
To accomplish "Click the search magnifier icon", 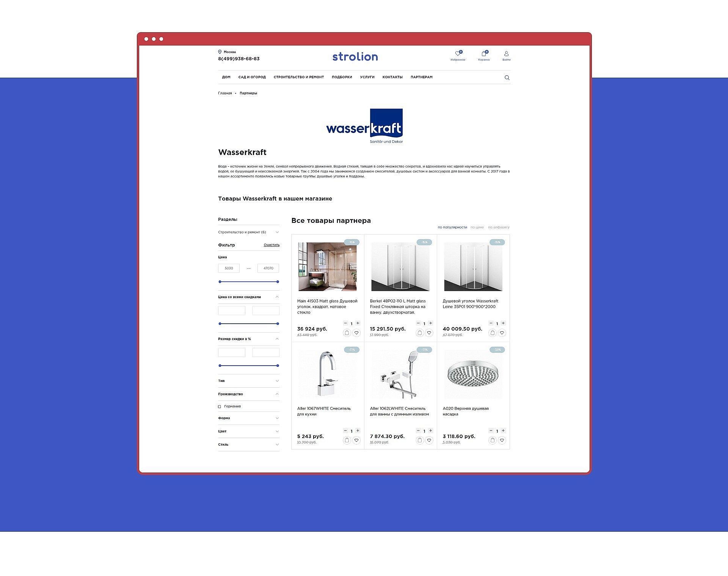I will pyautogui.click(x=507, y=78).
